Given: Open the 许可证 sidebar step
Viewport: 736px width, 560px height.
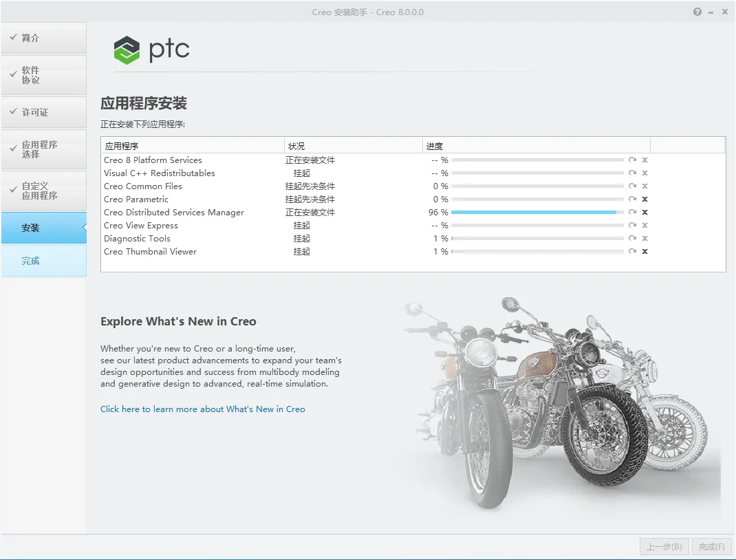Looking at the screenshot, I should [x=43, y=112].
